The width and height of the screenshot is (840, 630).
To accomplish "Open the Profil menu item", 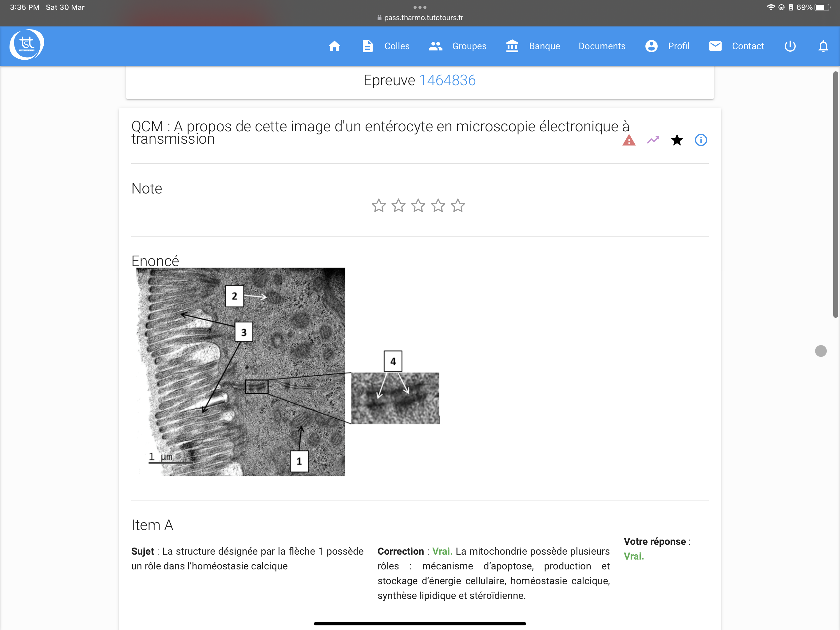I will click(678, 46).
